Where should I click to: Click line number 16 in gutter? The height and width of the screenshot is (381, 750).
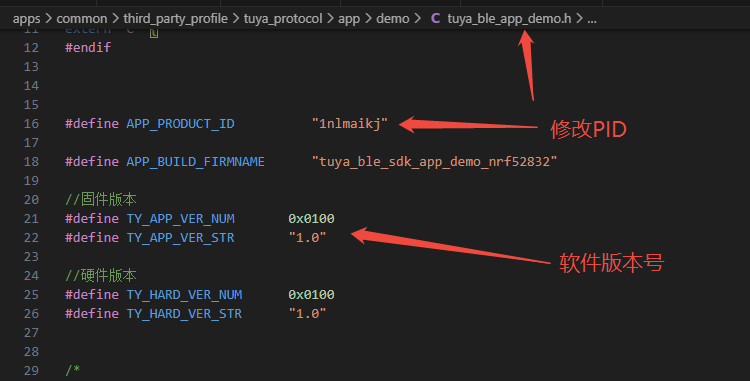(31, 123)
